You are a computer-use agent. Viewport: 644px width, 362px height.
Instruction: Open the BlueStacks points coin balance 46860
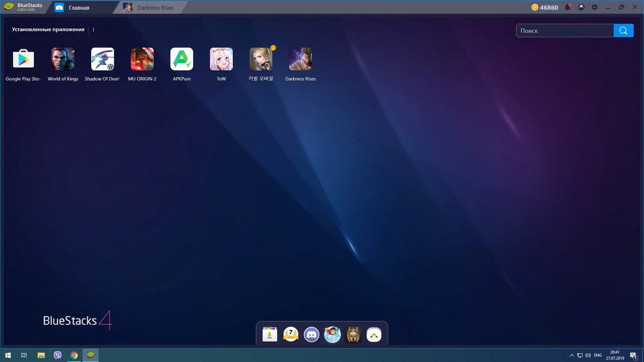pyautogui.click(x=545, y=8)
